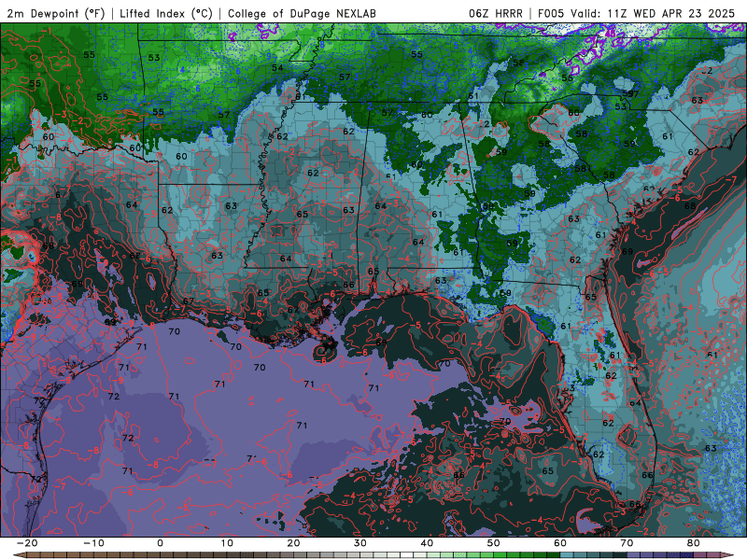Click the '54' dewpoint value on the map
This screenshot has width=747, height=560.
click(x=277, y=67)
